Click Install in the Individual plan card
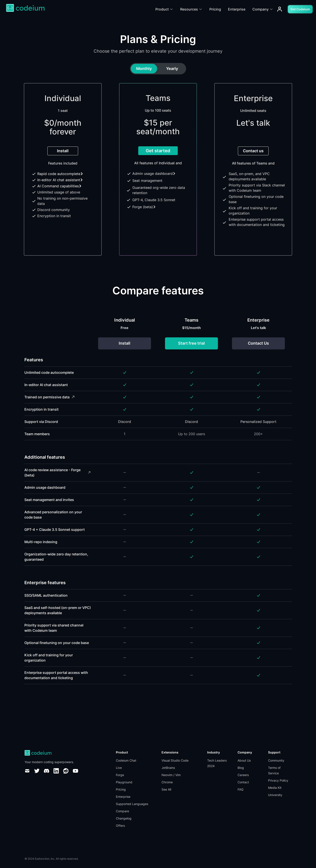The width and height of the screenshot is (316, 868). [63, 151]
